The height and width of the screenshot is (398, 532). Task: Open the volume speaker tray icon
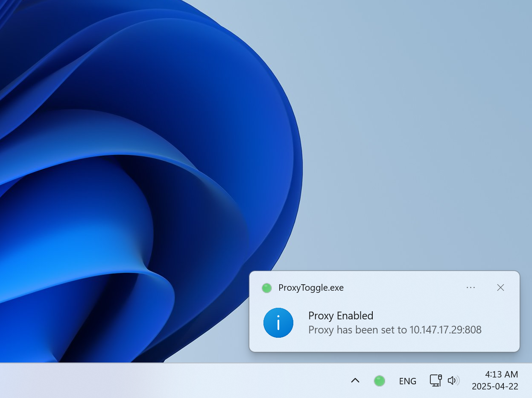(x=453, y=380)
